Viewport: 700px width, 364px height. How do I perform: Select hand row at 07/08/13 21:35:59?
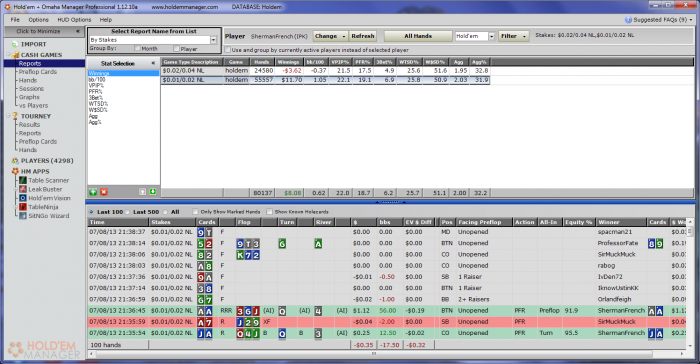[x=387, y=322]
